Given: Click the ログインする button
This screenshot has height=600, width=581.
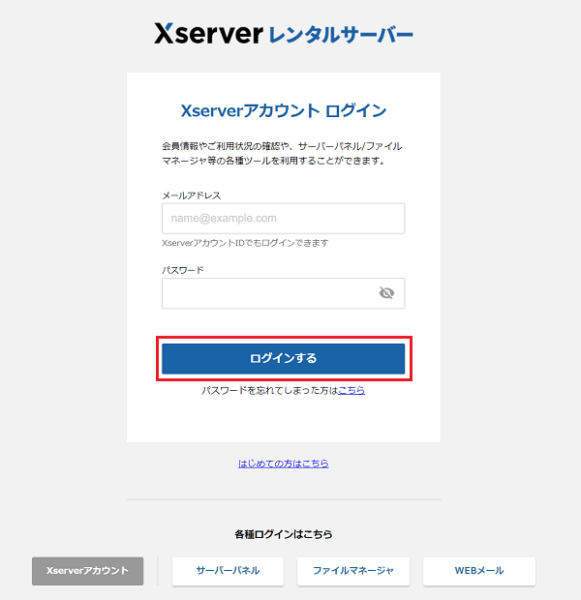Looking at the screenshot, I should pos(283,359).
